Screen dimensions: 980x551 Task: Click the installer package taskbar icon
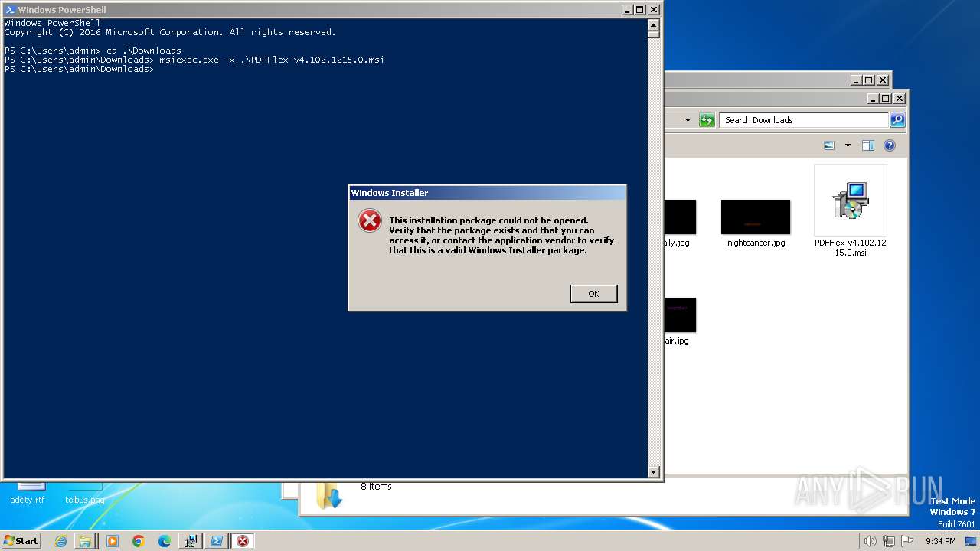191,541
